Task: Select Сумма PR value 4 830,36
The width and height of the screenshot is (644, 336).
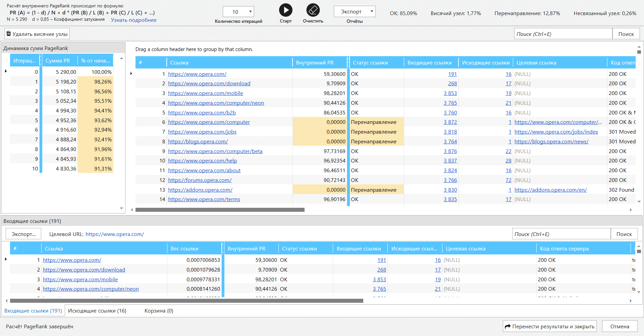Action: [x=66, y=169]
